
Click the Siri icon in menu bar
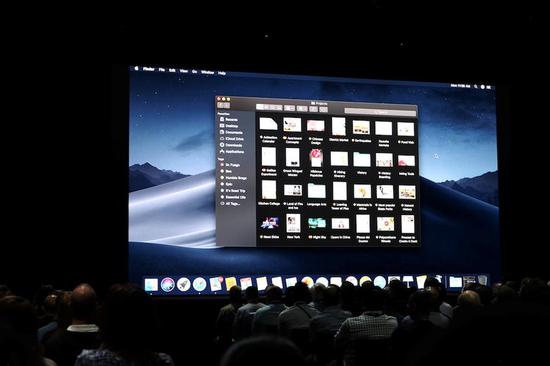483,87
